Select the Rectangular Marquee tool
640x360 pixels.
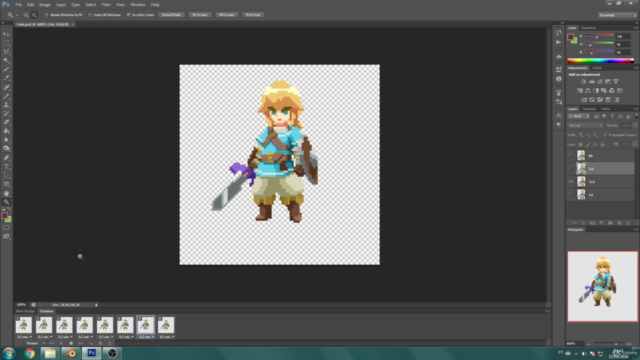(x=6, y=43)
